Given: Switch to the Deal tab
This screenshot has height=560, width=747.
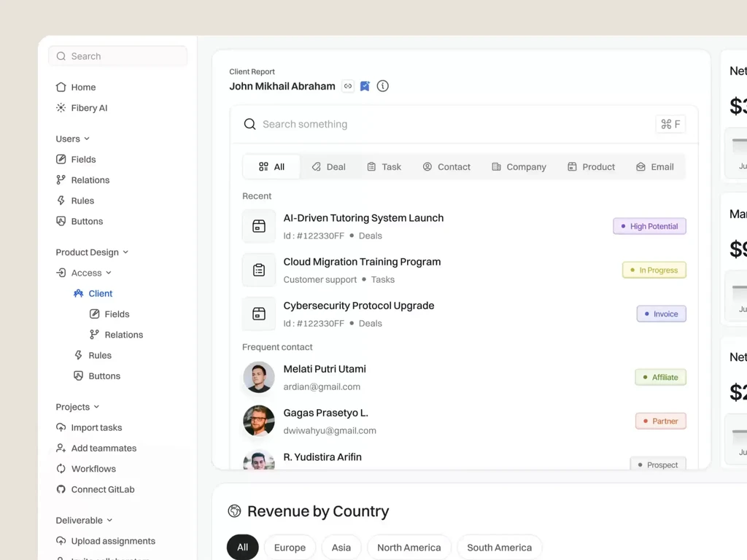Looking at the screenshot, I should coord(329,167).
